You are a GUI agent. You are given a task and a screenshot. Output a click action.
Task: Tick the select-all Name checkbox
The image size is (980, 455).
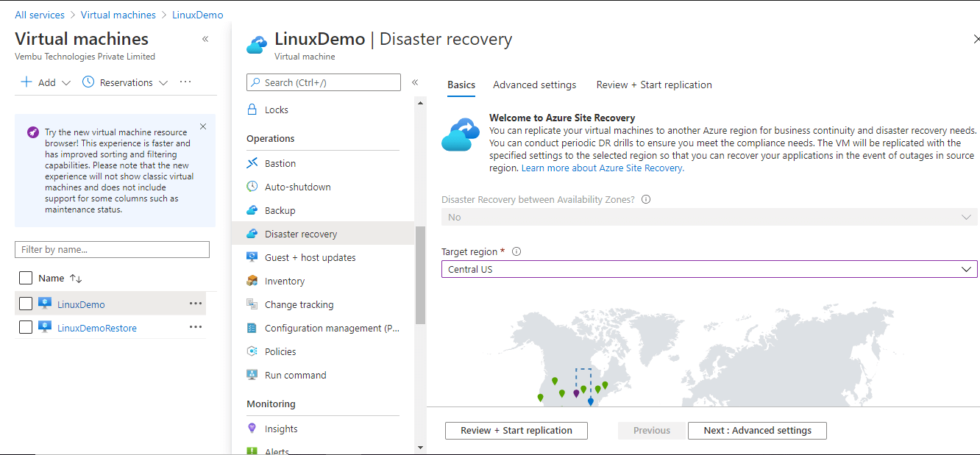26,278
